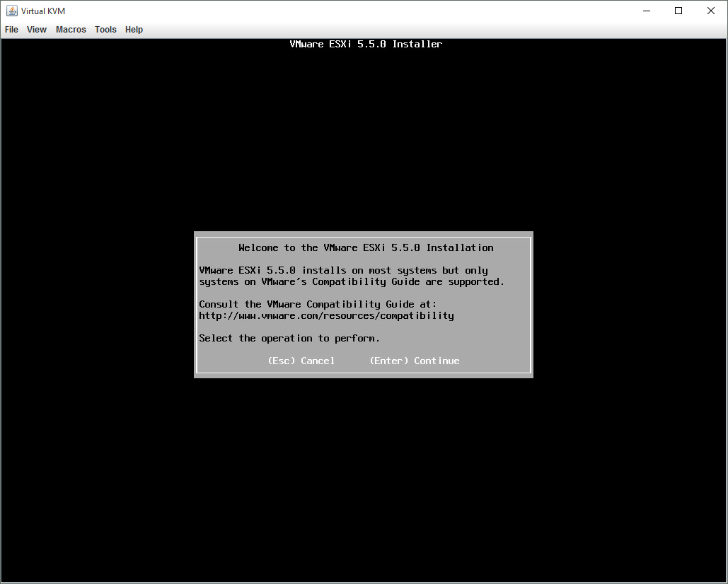Open the Macros menu
The image size is (728, 584).
[x=71, y=30]
